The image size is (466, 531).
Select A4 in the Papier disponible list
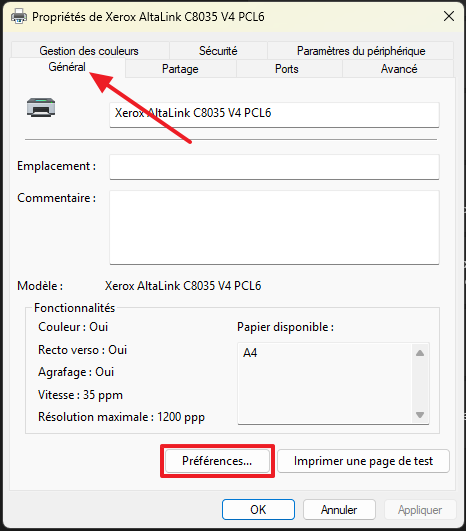point(250,353)
